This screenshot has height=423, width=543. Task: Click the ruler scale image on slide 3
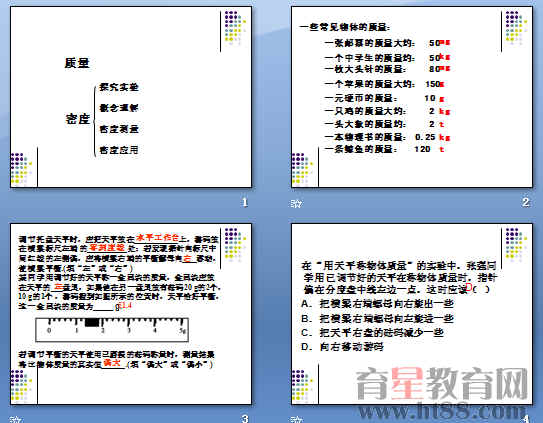tap(112, 329)
